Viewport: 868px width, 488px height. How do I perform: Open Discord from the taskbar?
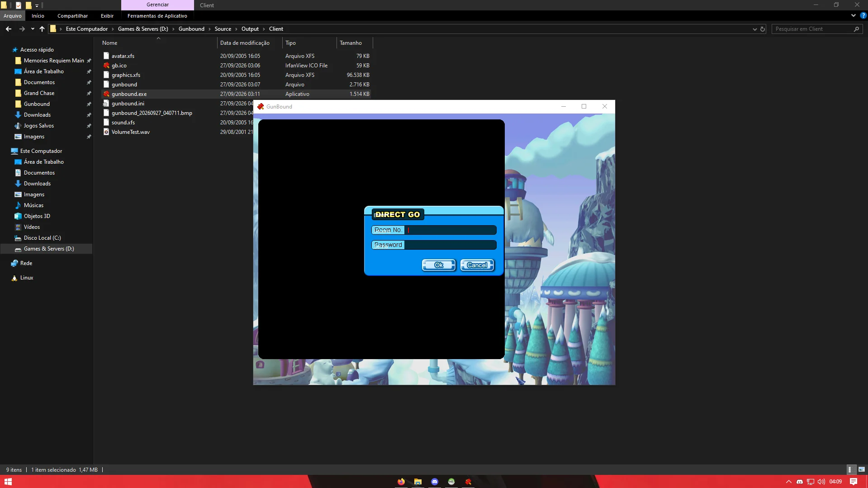coord(435,482)
